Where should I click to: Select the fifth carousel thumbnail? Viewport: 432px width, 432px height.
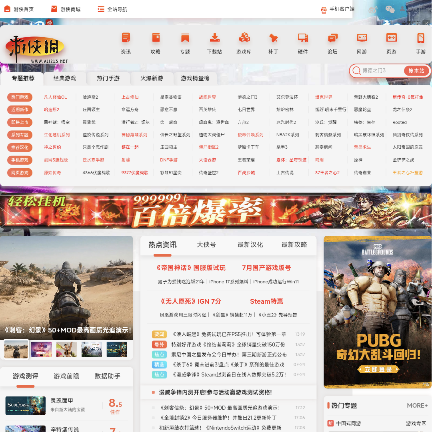click(x=117, y=349)
